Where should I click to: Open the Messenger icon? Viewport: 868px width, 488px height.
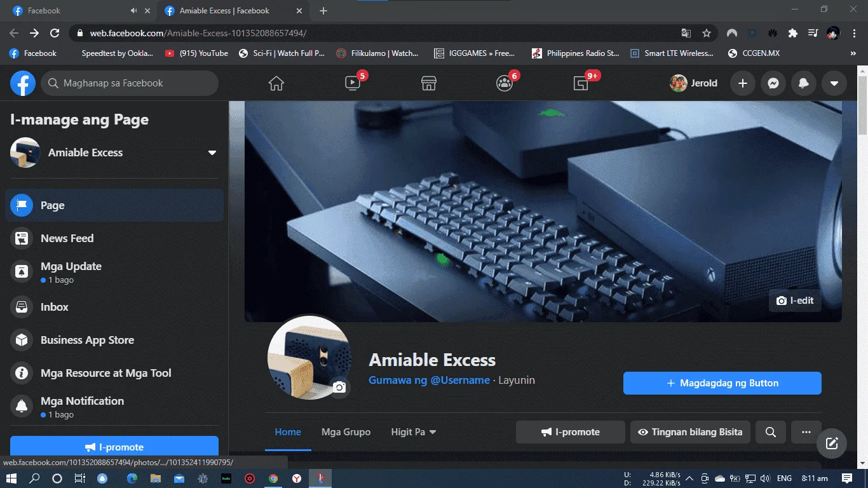point(773,83)
